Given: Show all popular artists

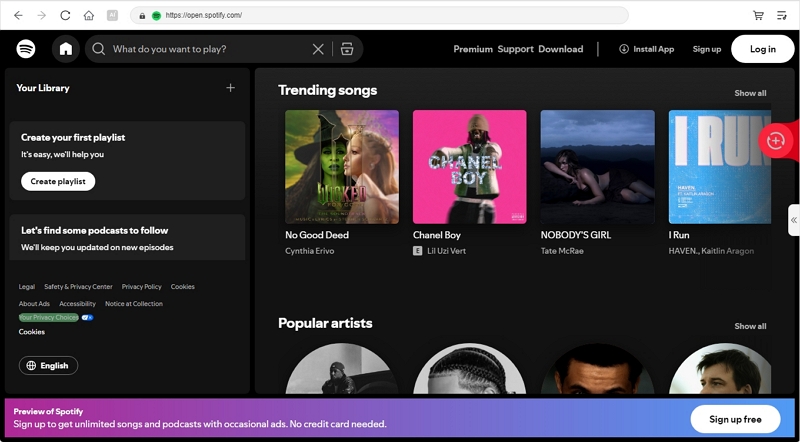Looking at the screenshot, I should (x=750, y=326).
